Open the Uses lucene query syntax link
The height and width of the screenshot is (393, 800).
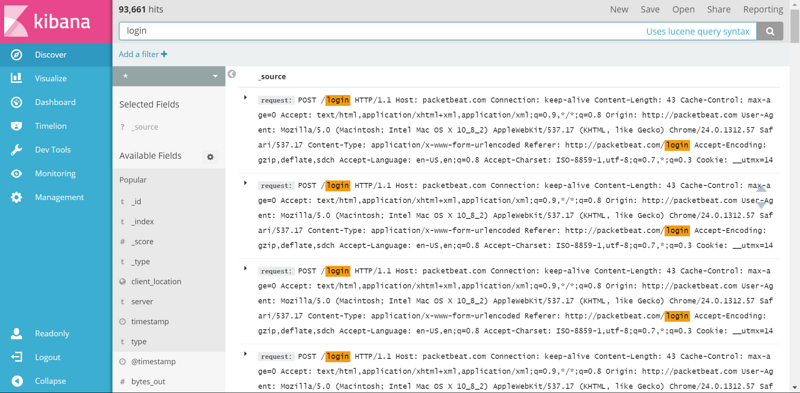click(698, 31)
